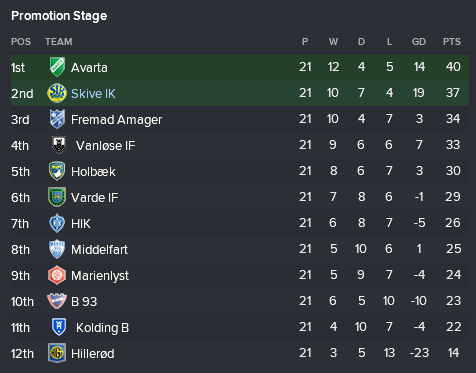
Task: Click the Middelfart team crest
Action: point(57,249)
